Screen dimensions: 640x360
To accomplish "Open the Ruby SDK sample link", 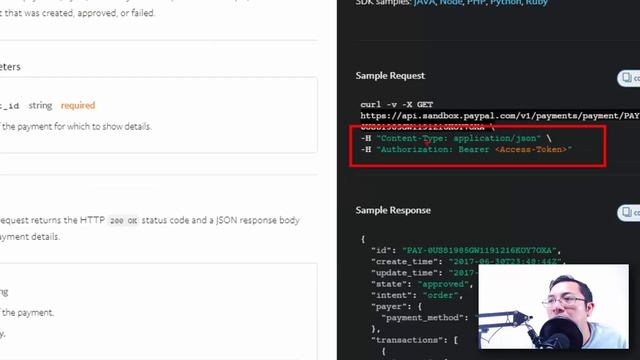I will point(536,2).
